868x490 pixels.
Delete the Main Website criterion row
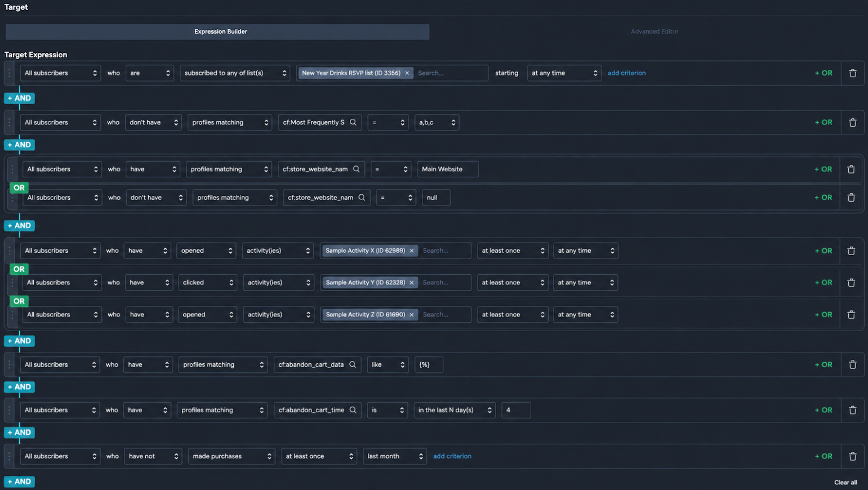pos(851,169)
